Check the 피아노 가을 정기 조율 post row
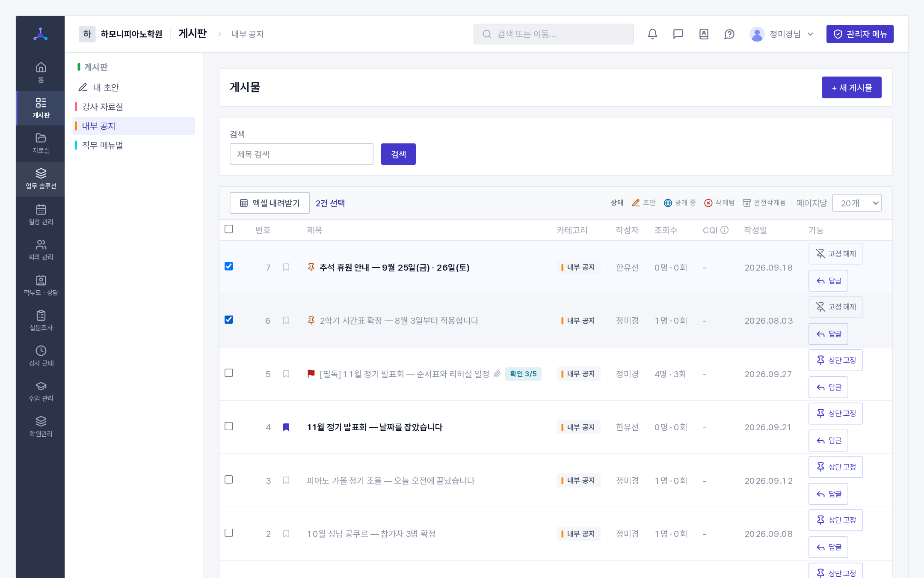The height and width of the screenshot is (578, 924). pyautogui.click(x=229, y=480)
